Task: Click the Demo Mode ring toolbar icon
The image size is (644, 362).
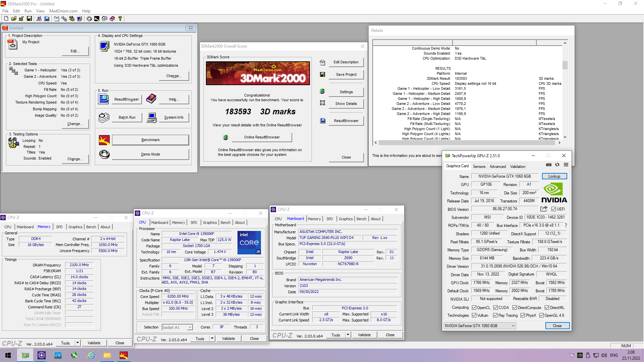Action: pos(89,19)
